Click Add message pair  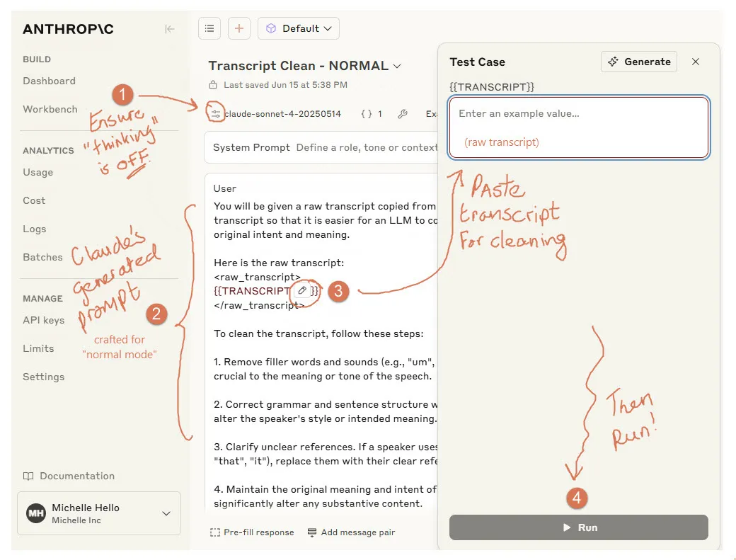point(351,532)
